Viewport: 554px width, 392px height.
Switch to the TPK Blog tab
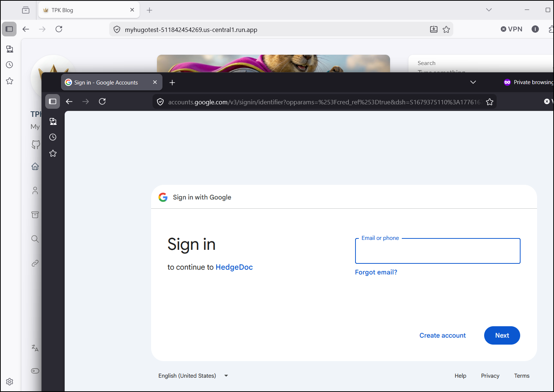tap(85, 10)
